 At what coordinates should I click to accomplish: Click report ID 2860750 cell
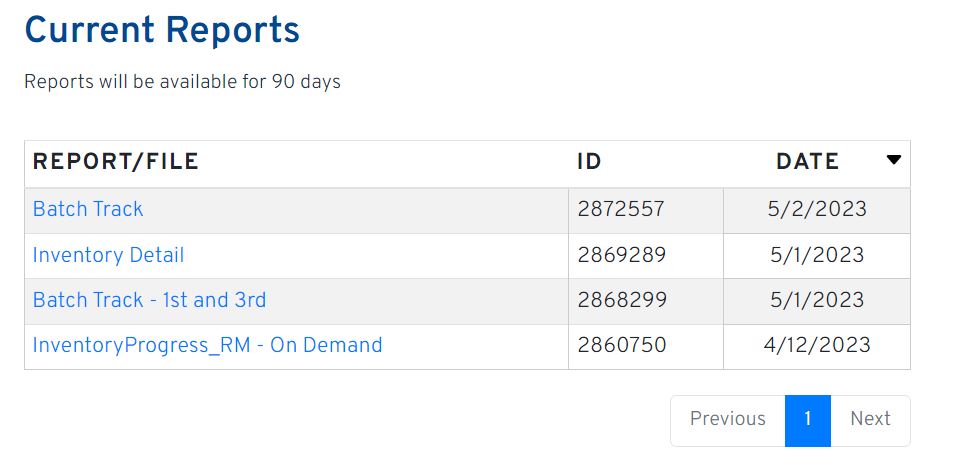(621, 345)
